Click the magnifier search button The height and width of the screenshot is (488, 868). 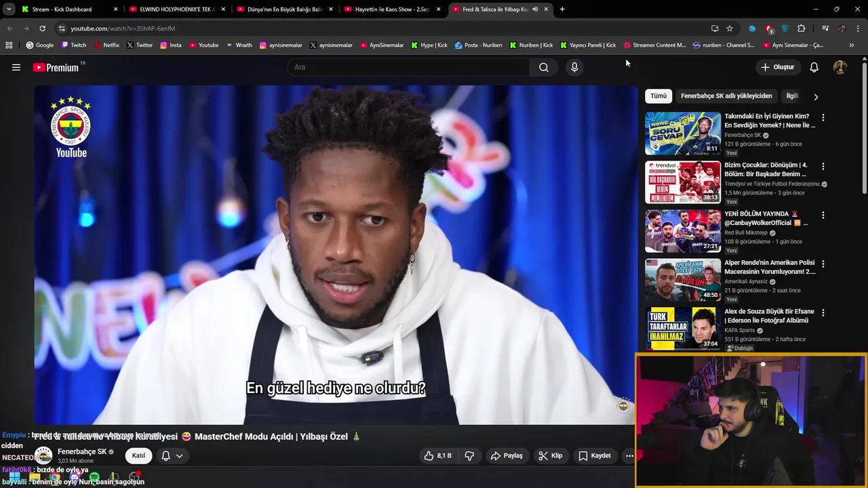pyautogui.click(x=544, y=67)
